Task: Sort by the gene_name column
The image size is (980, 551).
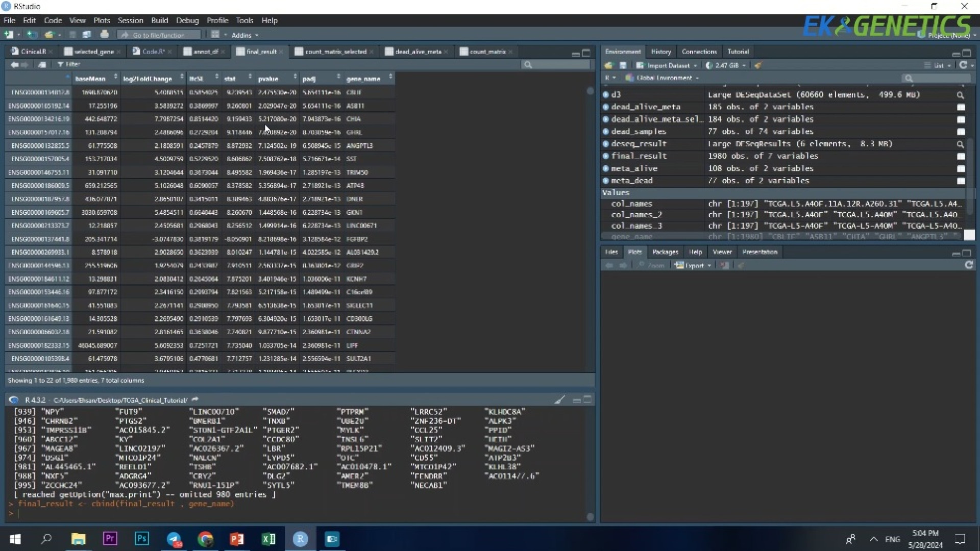Action: point(369,79)
